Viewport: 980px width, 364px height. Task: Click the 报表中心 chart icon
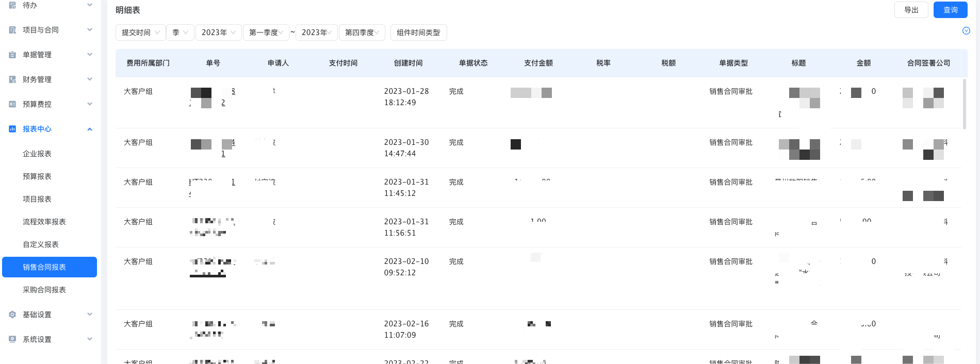coord(12,129)
